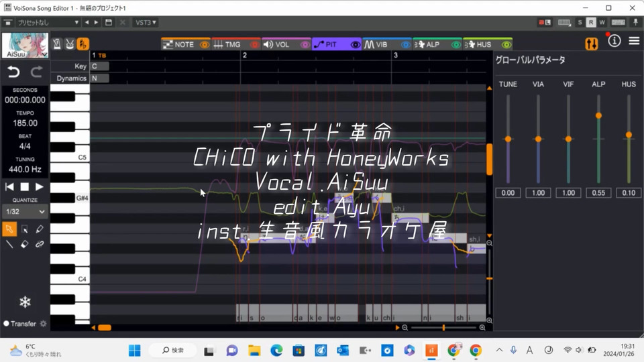Go to next preset arrow
Viewport: 644px width, 362px height.
(96, 22)
